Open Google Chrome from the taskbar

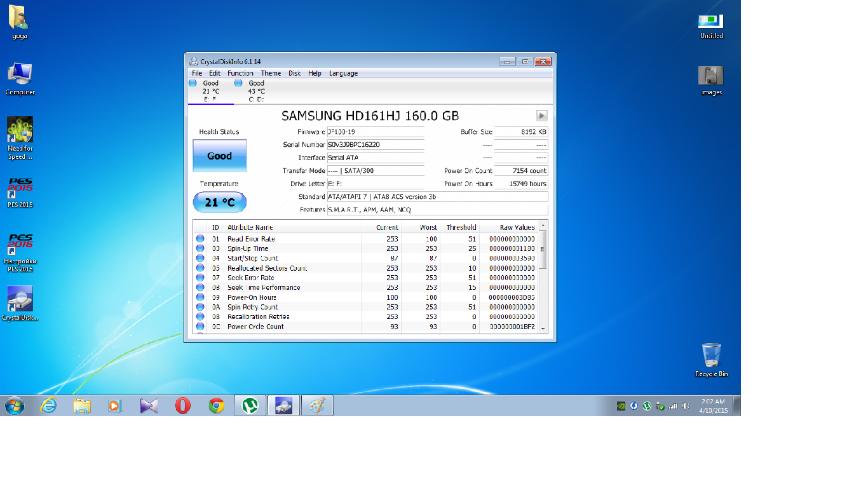[217, 405]
